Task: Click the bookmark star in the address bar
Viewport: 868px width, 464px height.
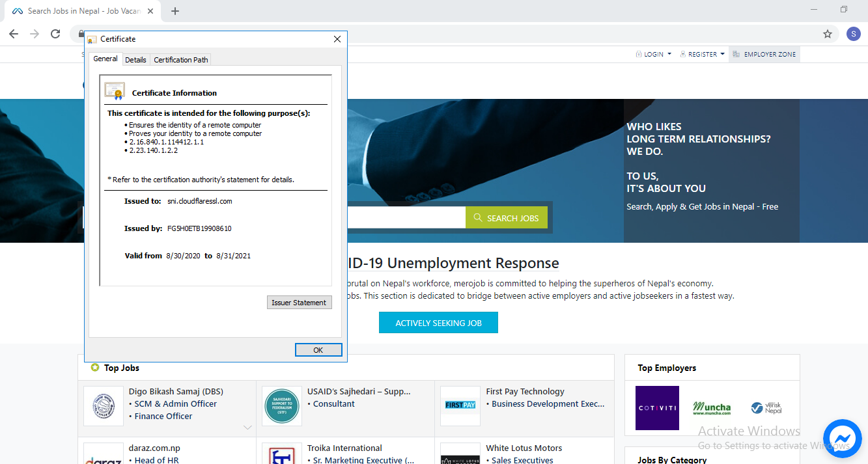Action: click(x=827, y=34)
